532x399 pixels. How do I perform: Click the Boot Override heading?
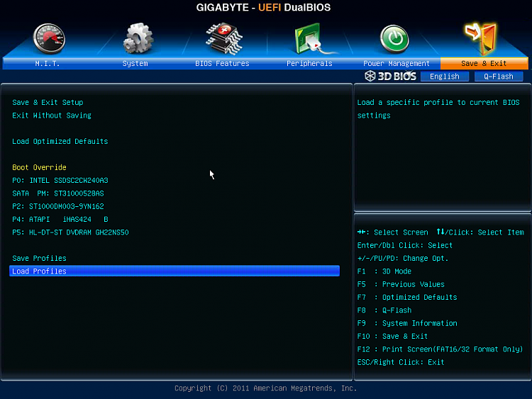(x=39, y=167)
